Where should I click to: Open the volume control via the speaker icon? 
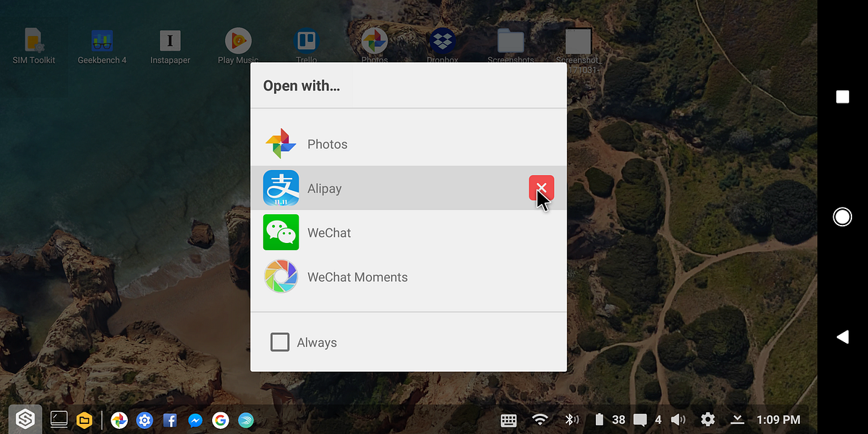click(678, 420)
